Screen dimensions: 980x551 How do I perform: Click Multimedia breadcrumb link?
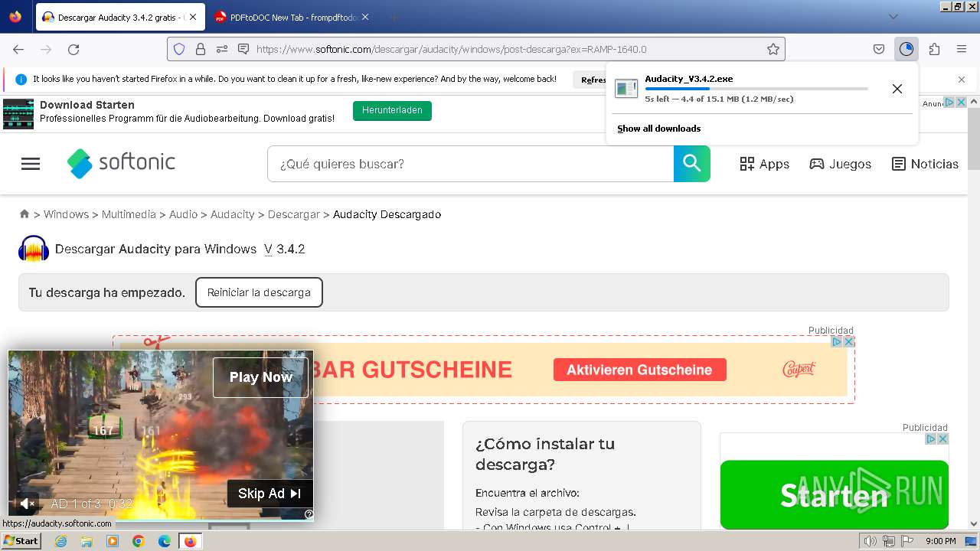tap(129, 214)
